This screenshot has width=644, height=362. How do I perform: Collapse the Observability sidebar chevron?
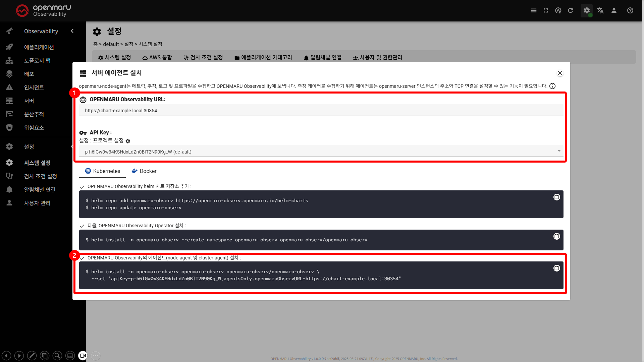point(72,31)
